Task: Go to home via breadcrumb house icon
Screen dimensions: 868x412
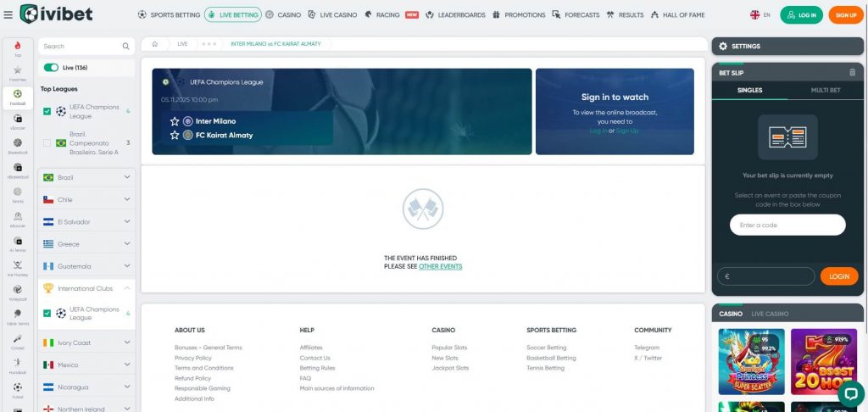Action: [154, 43]
